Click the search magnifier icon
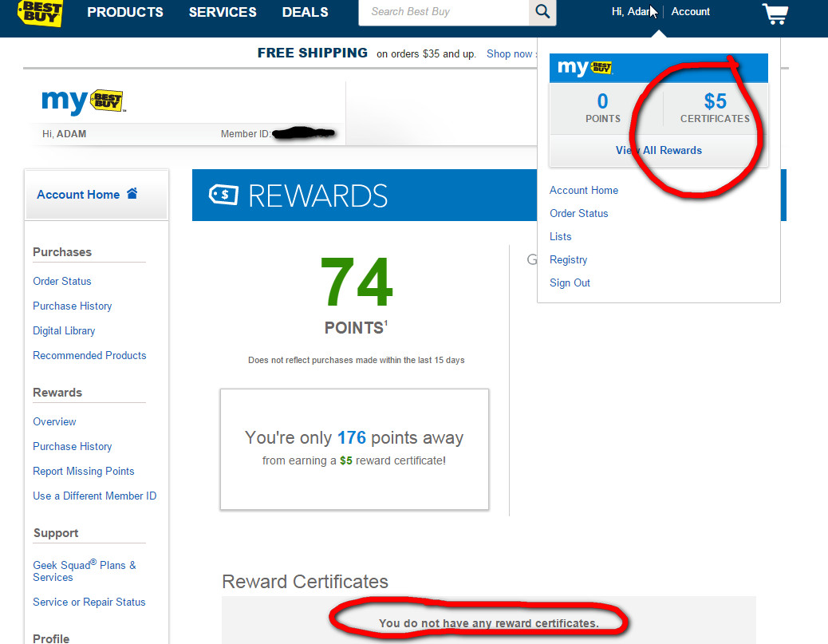 pyautogui.click(x=542, y=12)
